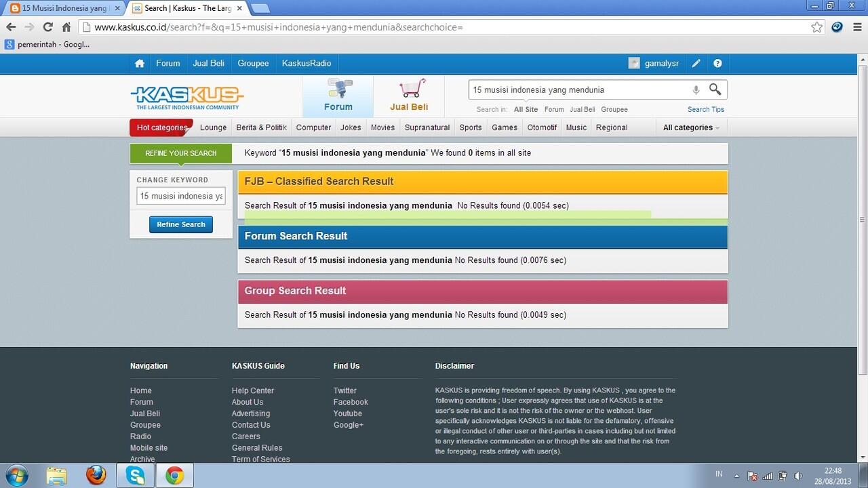Screen dimensions: 868x488
Task: Launch Firefox from the taskbar
Action: coord(96,475)
